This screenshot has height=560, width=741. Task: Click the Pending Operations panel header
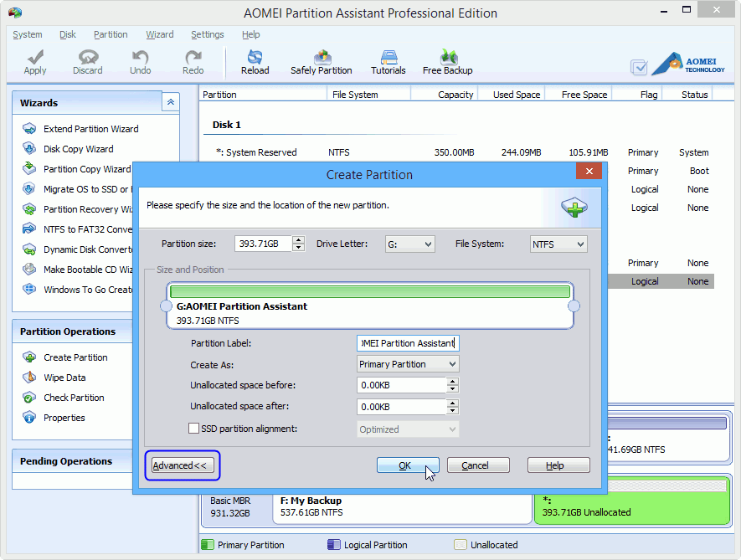[x=72, y=460]
